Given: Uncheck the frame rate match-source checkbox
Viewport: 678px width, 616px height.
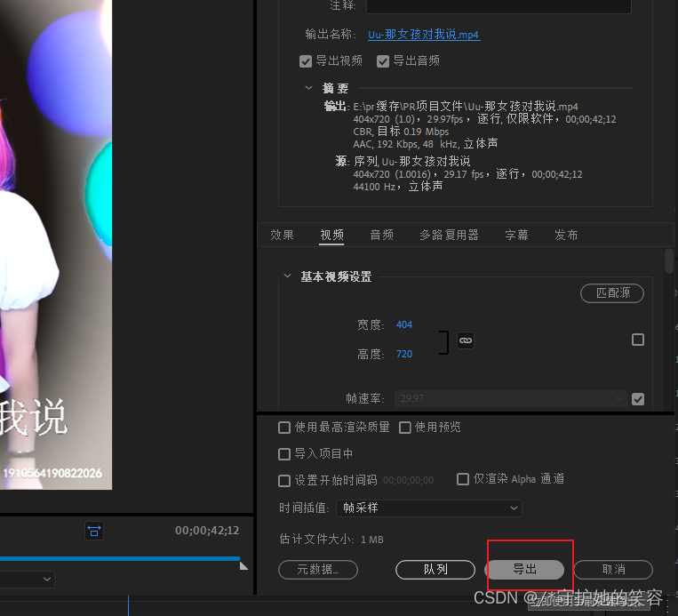Looking at the screenshot, I should click(638, 399).
